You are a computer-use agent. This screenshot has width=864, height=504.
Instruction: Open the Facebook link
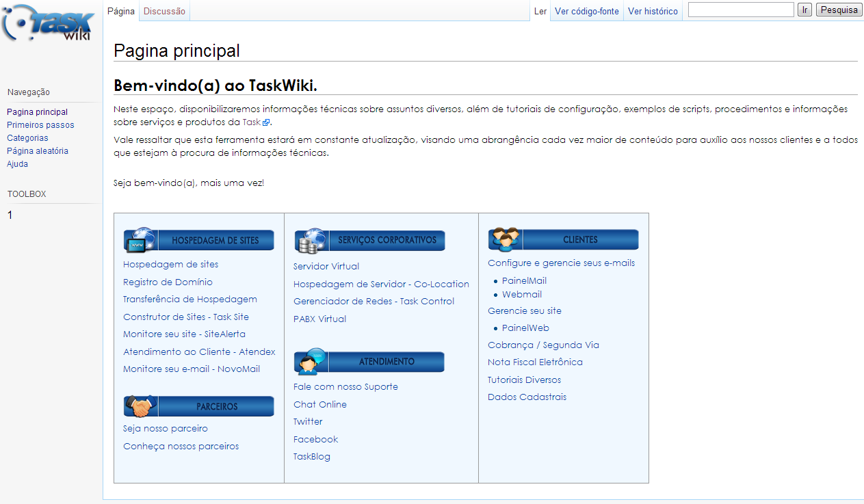click(315, 439)
